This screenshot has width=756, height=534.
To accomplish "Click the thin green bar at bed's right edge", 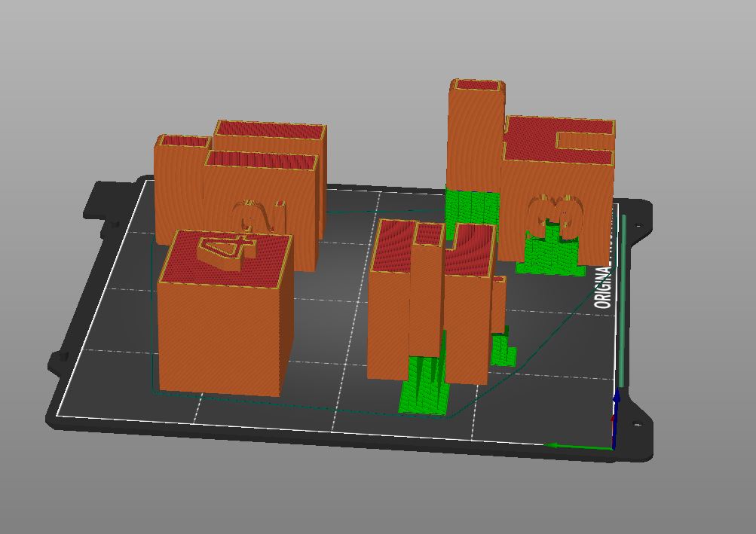I will click(x=623, y=301).
